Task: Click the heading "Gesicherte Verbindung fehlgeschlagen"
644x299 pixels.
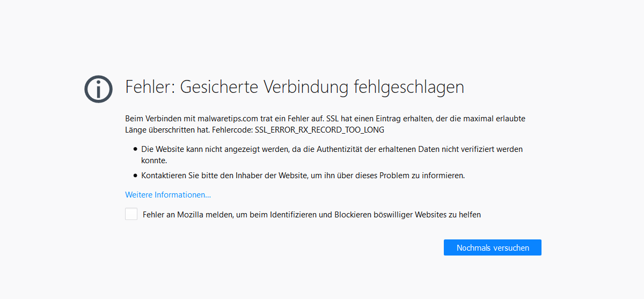Action: tap(322, 87)
